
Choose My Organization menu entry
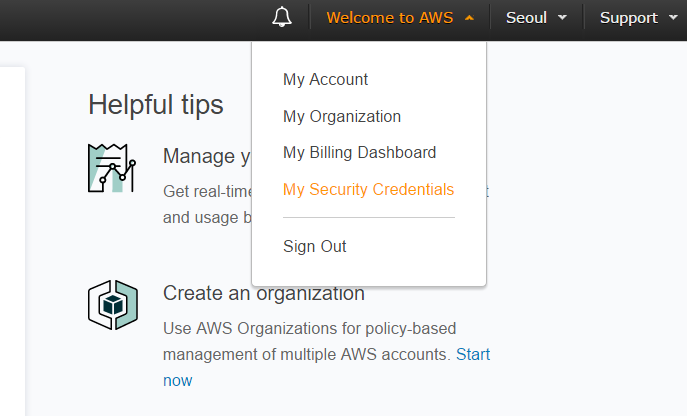pyautogui.click(x=342, y=117)
